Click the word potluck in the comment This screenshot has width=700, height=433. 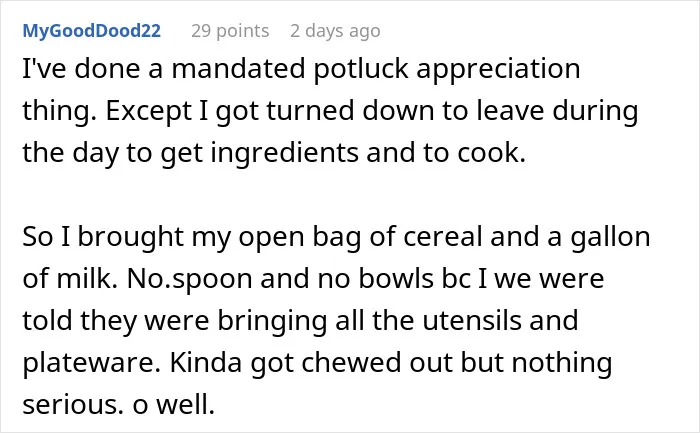click(361, 69)
